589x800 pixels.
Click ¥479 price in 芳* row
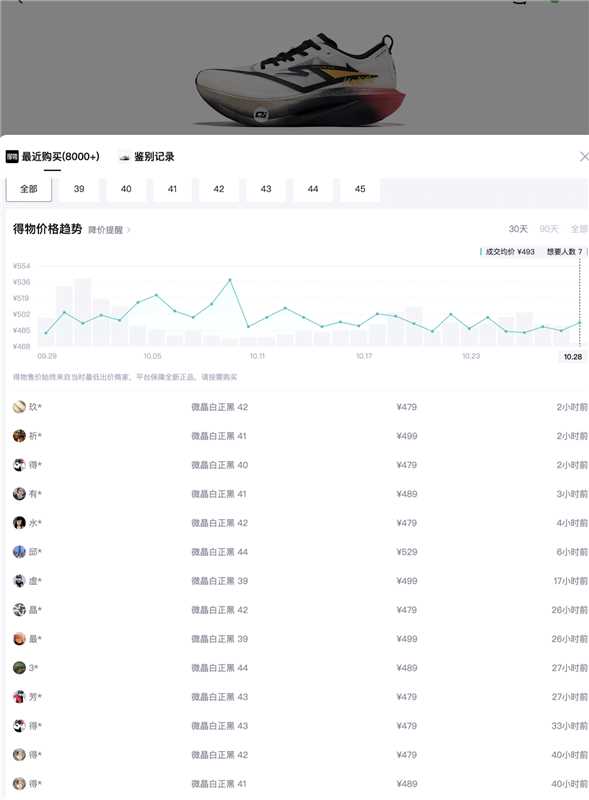(407, 697)
